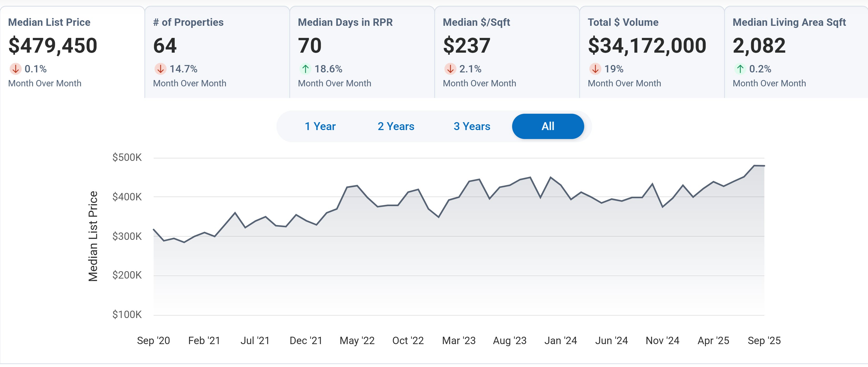Click green up arrow beside 18.6%
Screen dimensions: 868x367
[x=305, y=69]
